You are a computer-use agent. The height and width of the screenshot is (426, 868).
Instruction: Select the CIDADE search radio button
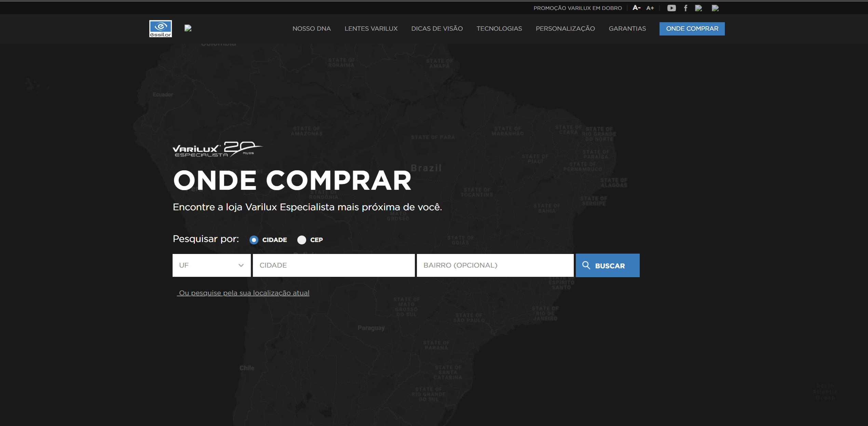254,240
